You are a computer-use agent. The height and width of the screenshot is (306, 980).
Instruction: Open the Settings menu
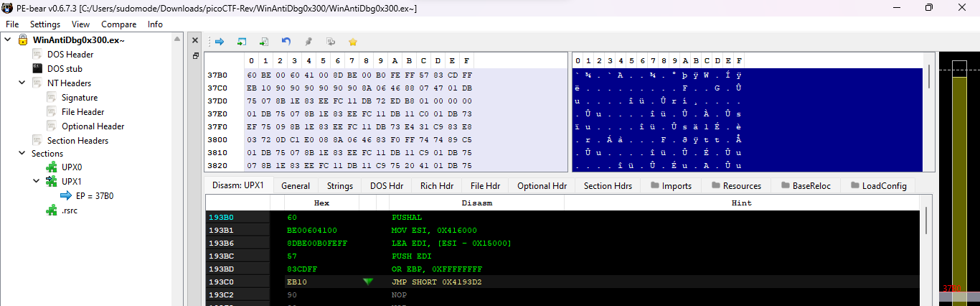tap(45, 24)
